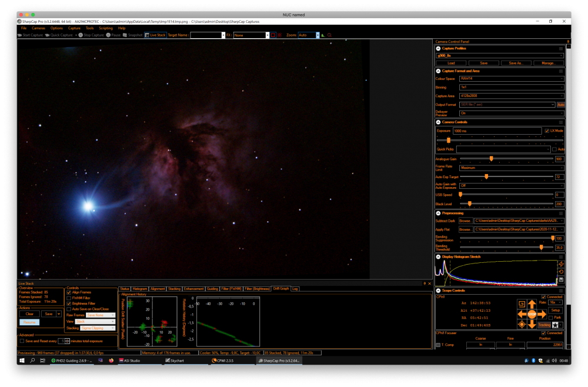Open the Output Format dropdown
Image resolution: width=588 pixels, height=387 pixels.
(x=507, y=105)
